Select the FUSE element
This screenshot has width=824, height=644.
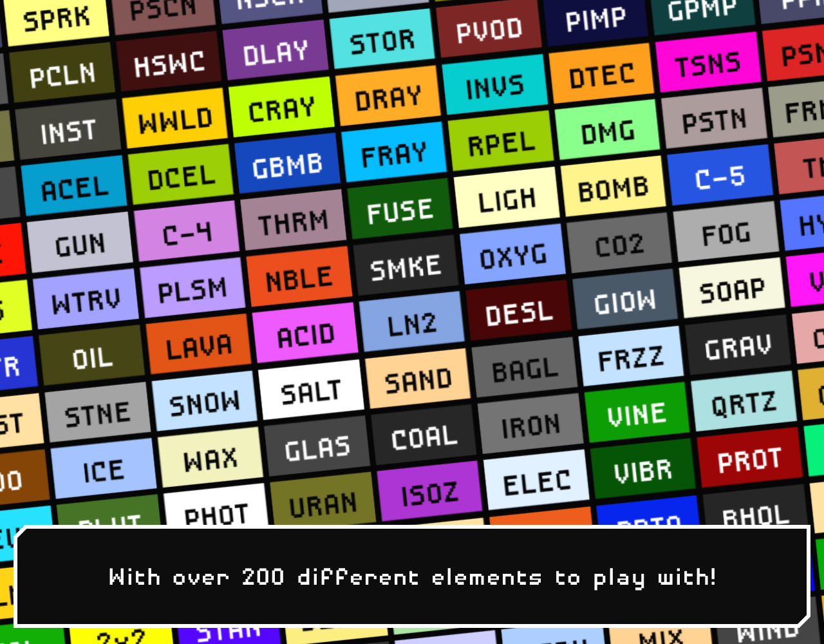[x=400, y=207]
